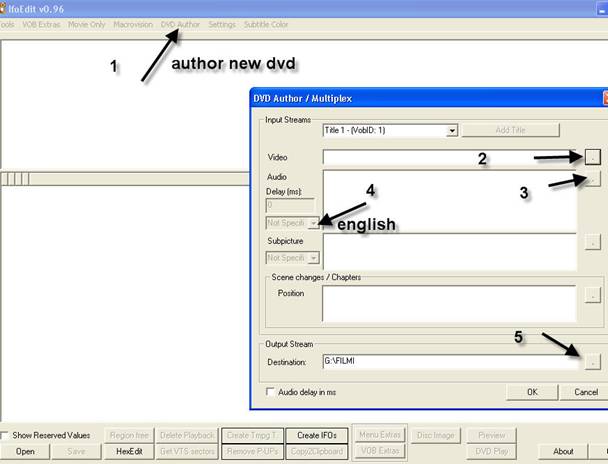Open the subpicture language dropdown
608x464 pixels.
tap(313, 257)
